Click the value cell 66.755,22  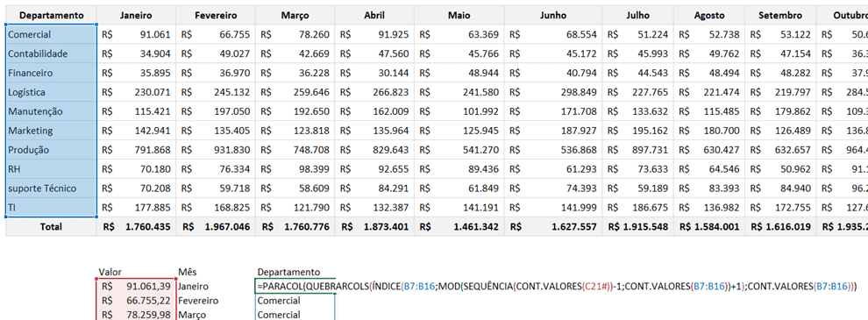tap(136, 301)
